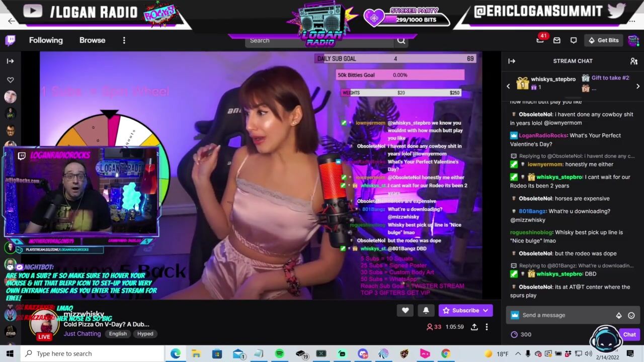Open the notifications bell icon for channel
The width and height of the screenshot is (644, 362).
pyautogui.click(x=426, y=311)
